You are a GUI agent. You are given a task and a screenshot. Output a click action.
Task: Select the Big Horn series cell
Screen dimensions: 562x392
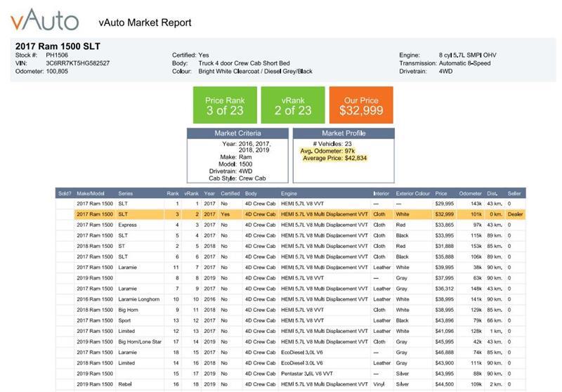[128, 310]
